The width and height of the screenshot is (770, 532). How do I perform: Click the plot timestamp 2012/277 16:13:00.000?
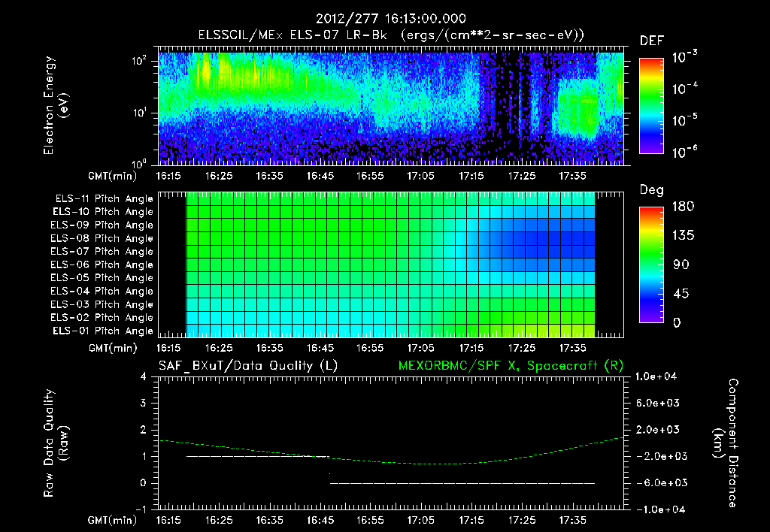[390, 19]
